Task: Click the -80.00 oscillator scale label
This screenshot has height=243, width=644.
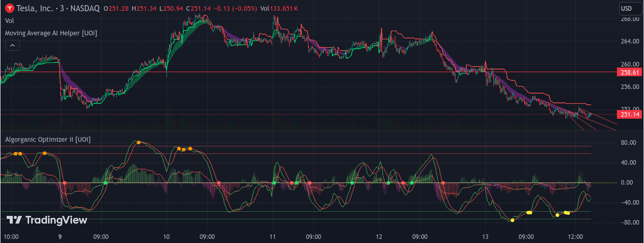Action: pos(629,223)
